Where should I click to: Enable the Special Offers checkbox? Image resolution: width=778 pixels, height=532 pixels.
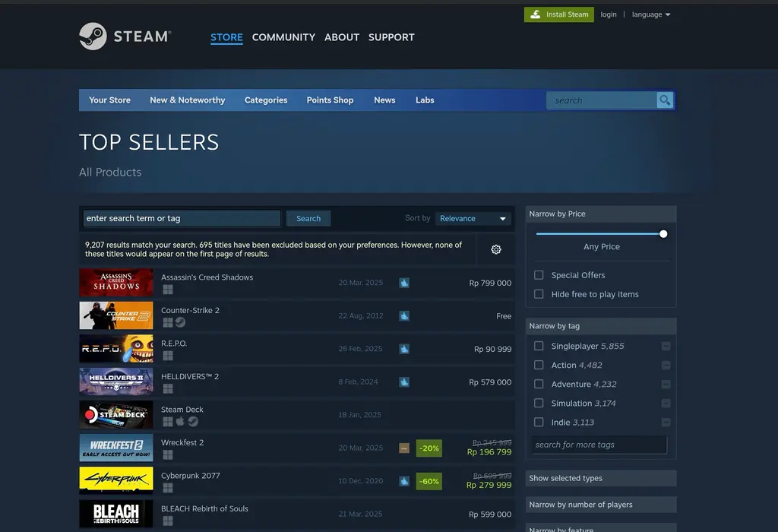[x=540, y=275]
